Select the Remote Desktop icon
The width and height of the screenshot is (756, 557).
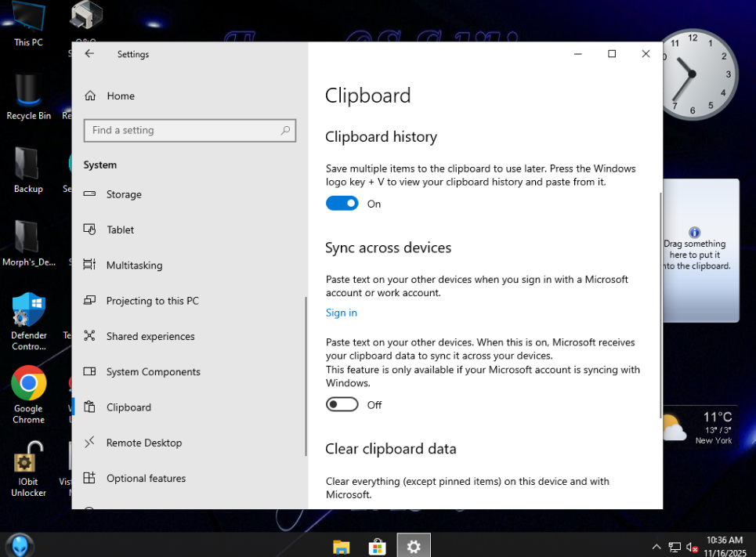click(90, 443)
